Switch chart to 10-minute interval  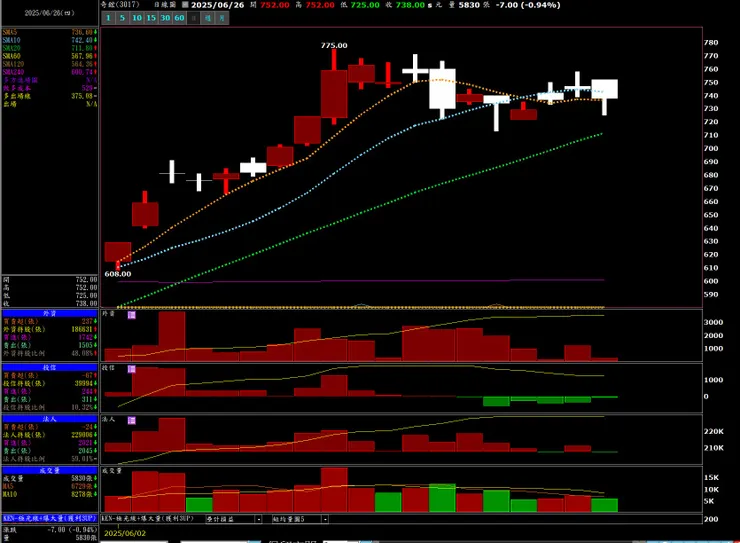pos(137,18)
